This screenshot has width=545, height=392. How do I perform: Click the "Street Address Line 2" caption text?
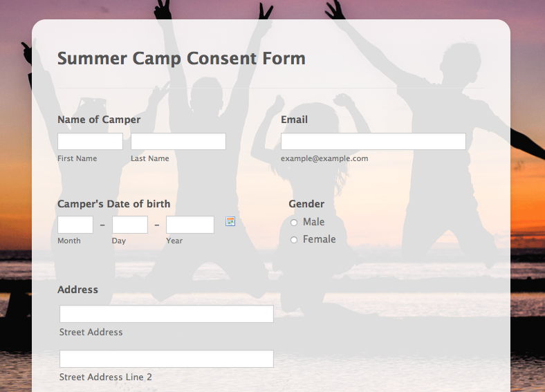coord(106,377)
